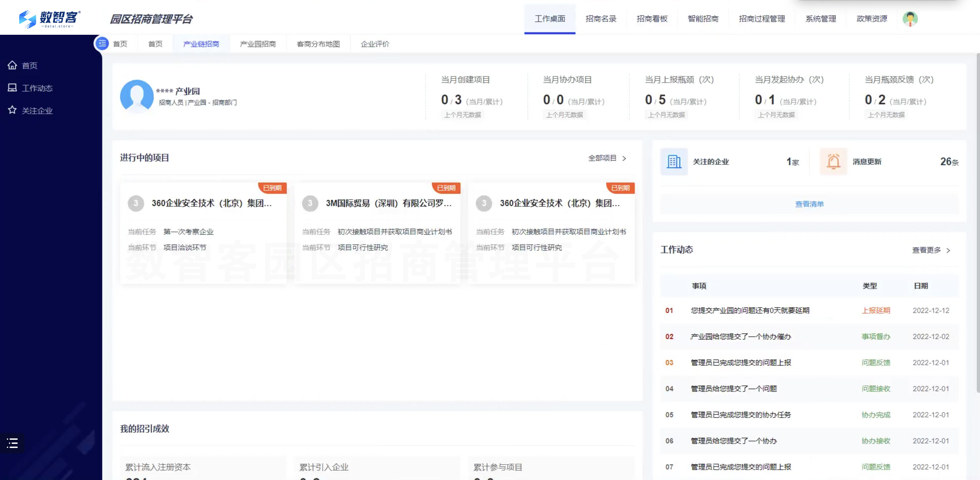
Task: Click the 事项督办 type label
Action: 876,336
